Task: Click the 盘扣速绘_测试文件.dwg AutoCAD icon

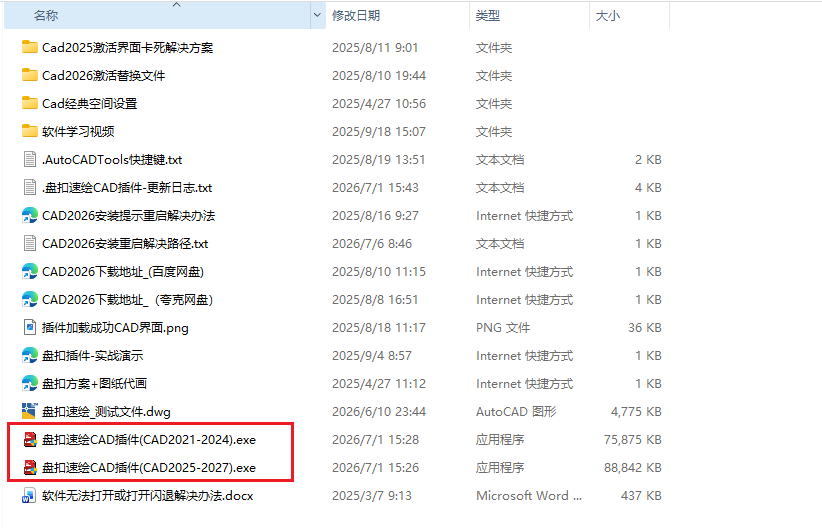Action: (x=29, y=412)
